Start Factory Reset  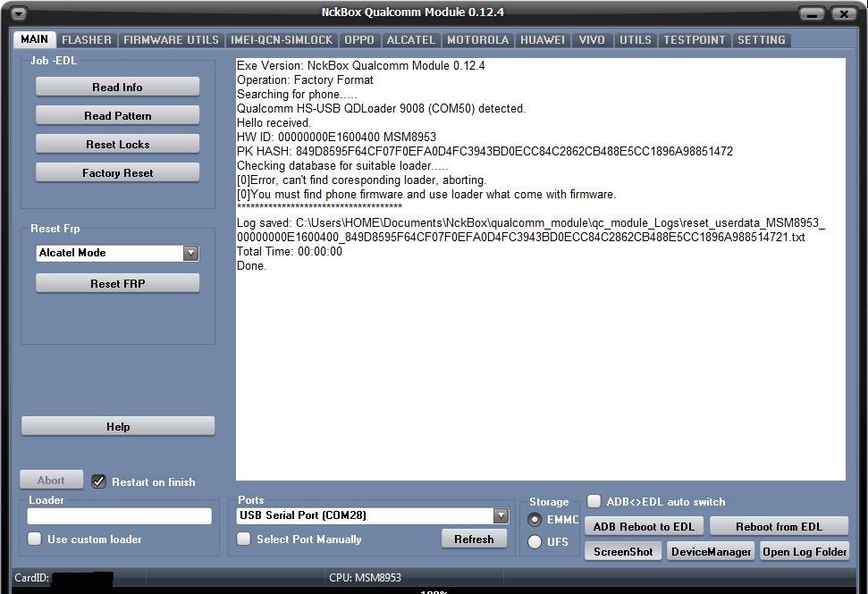[x=117, y=173]
